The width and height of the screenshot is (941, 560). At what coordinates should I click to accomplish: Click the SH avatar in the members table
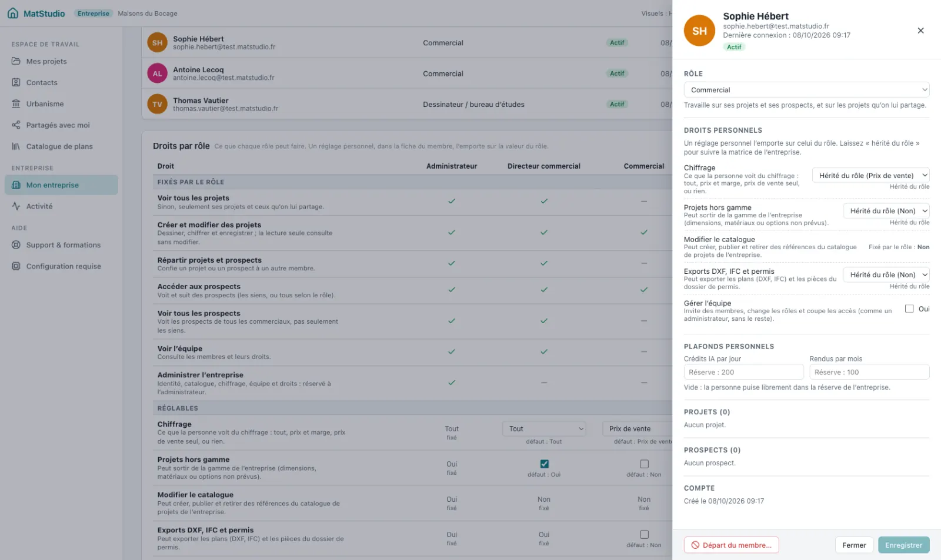click(157, 43)
